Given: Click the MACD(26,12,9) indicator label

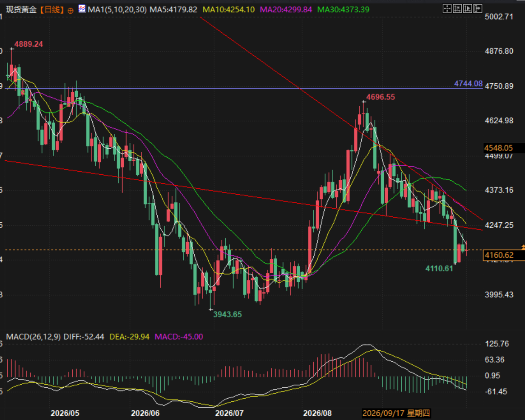Looking at the screenshot, I should 34,337.
